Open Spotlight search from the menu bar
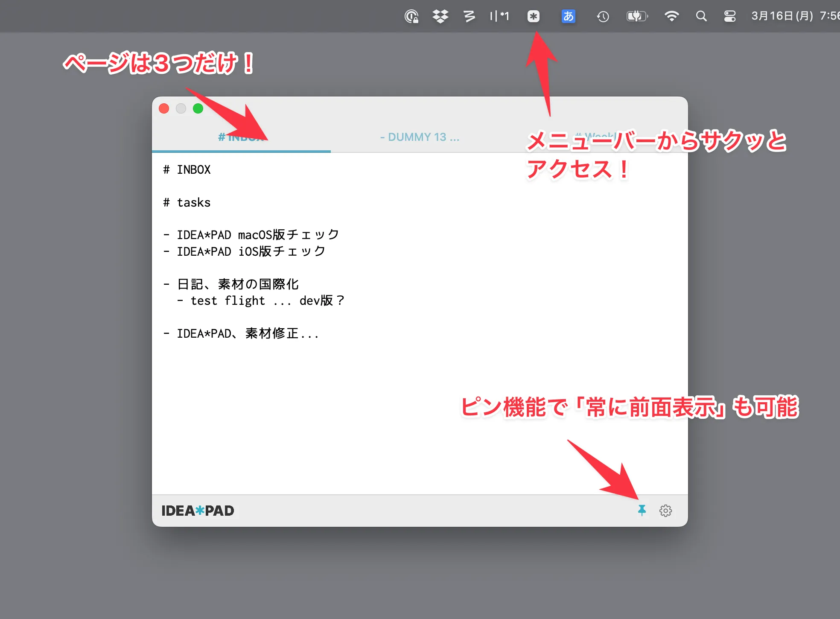The height and width of the screenshot is (619, 840). tap(701, 16)
